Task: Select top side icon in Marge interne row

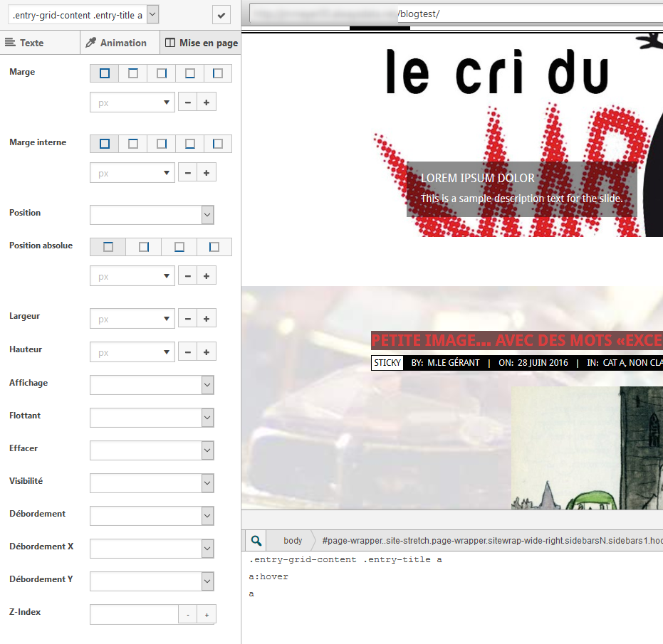Action: pos(132,144)
